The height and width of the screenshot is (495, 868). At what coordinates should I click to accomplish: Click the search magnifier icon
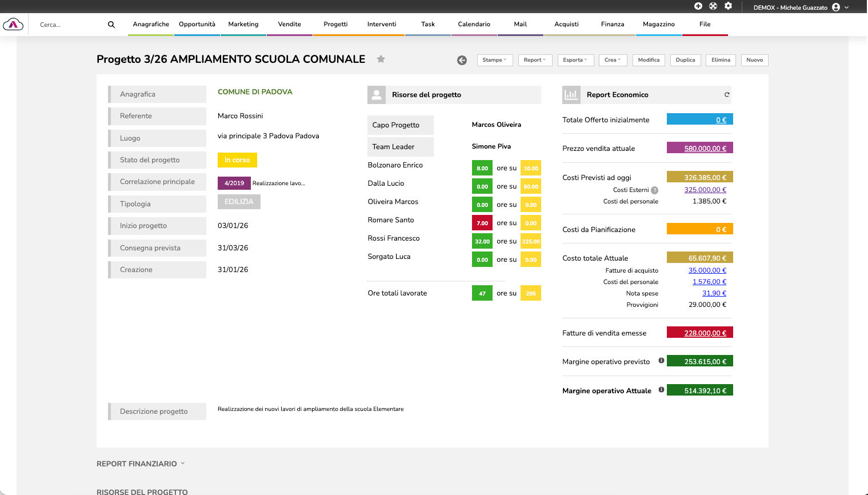click(111, 25)
